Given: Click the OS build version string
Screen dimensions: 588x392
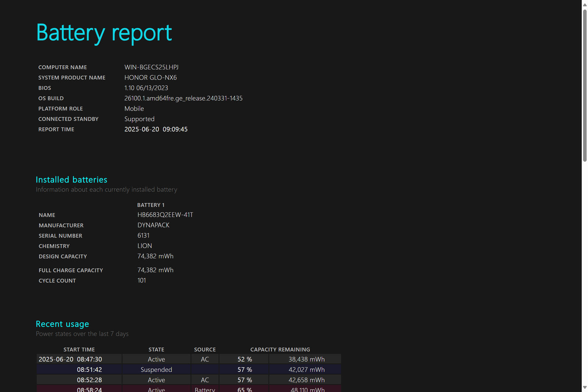Looking at the screenshot, I should 183,98.
